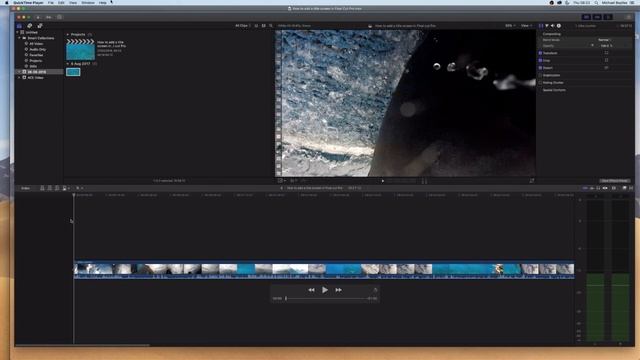Open the Background Tasks toolbar icon
This screenshot has width=640, height=360.
point(60,17)
